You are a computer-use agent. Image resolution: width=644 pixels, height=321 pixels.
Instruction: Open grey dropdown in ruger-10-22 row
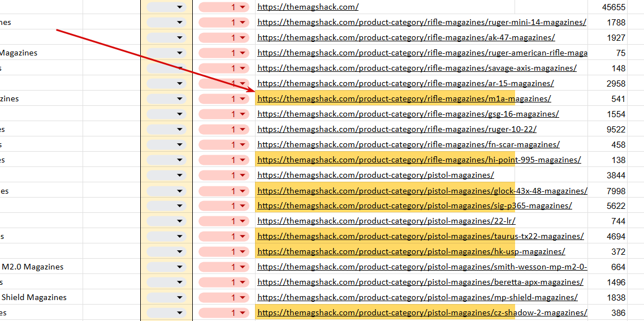tap(166, 129)
